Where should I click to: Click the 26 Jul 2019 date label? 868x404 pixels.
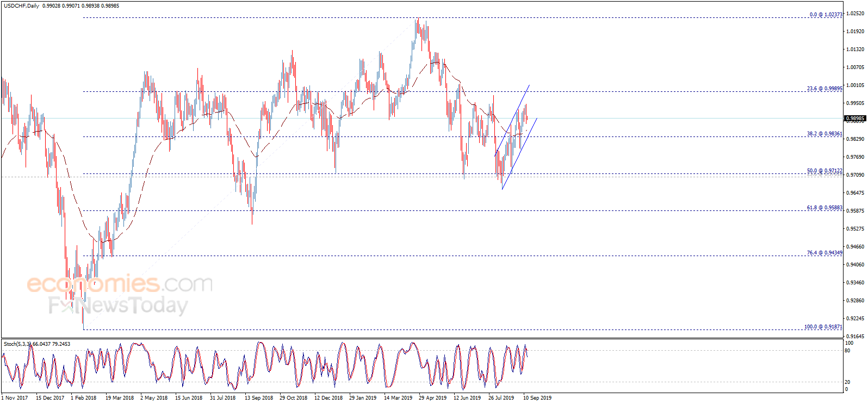501,398
